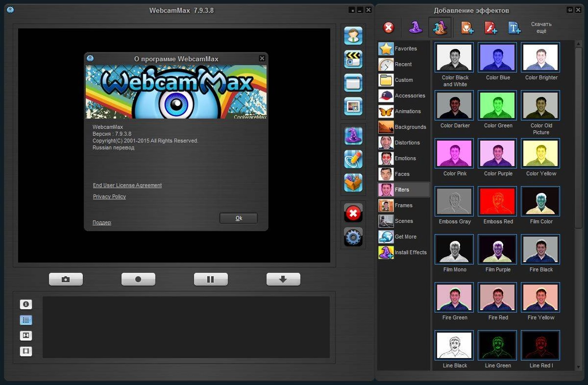Screen dimensions: 588x385
Task: Apply the Color Old Picture filter
Action: 541,105
